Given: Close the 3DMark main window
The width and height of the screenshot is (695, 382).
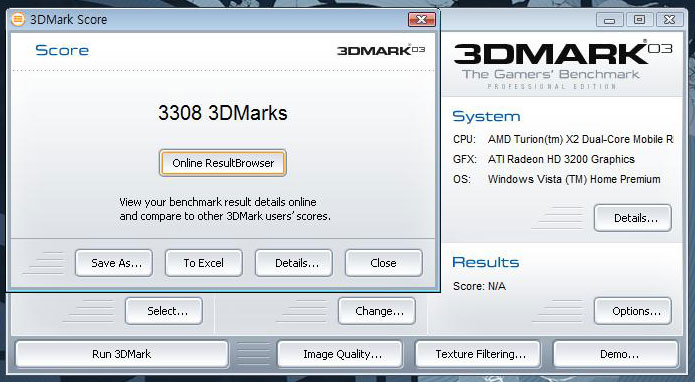Looking at the screenshot, I should [669, 20].
